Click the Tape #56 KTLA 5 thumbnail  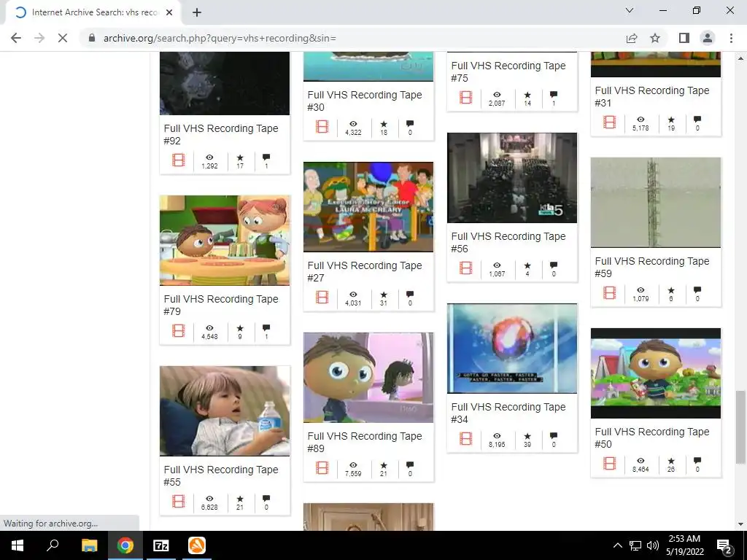[512, 178]
